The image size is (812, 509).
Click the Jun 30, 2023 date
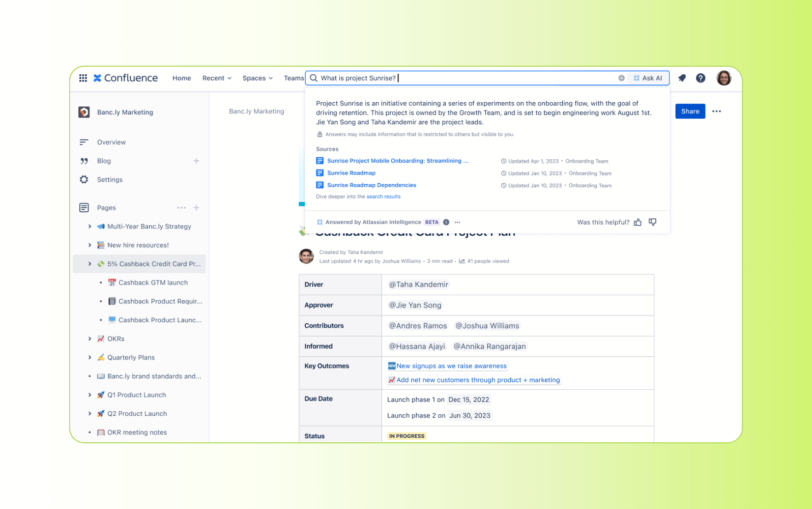[x=470, y=415]
